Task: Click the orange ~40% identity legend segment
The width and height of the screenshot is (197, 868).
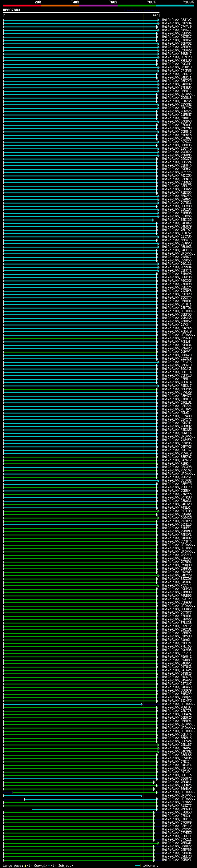Action: tap(60, 6)
